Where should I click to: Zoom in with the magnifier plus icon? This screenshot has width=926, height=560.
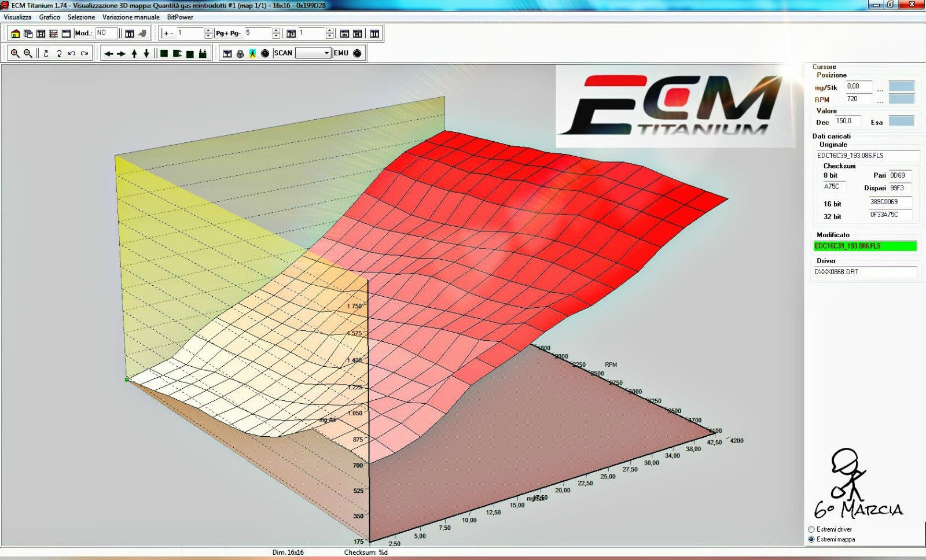[x=15, y=53]
